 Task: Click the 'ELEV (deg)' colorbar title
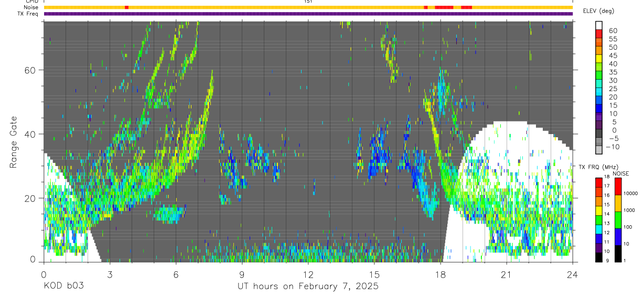click(598, 11)
